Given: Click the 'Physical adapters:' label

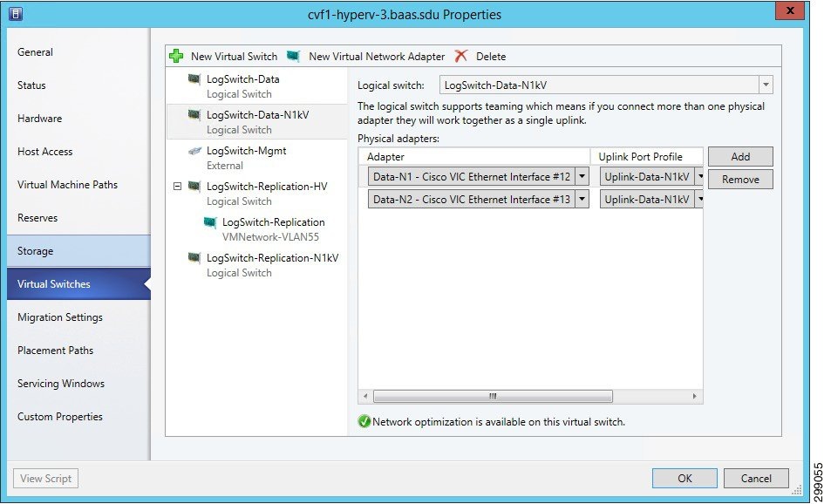Looking at the screenshot, I should coord(398,139).
